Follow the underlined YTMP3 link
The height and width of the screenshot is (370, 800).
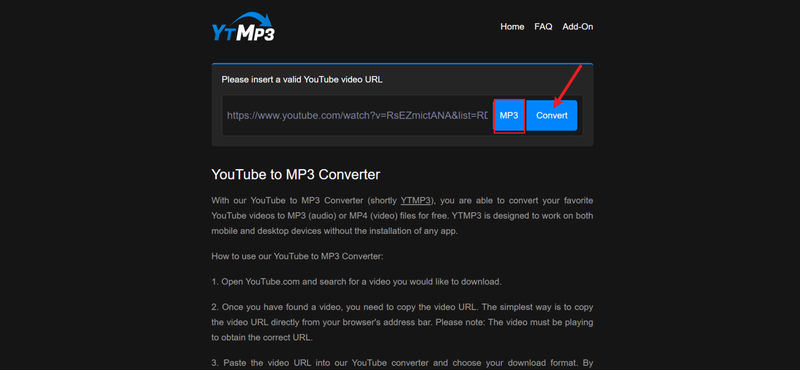pyautogui.click(x=416, y=200)
